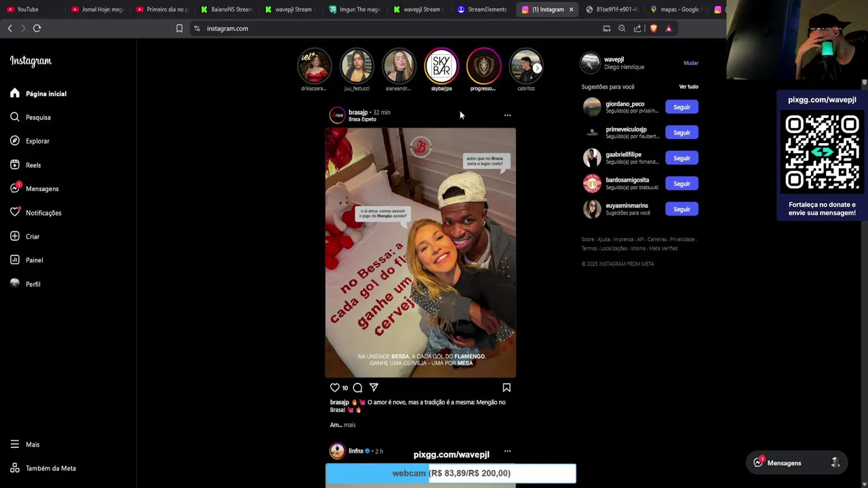Advance stories with the next arrow
Image resolution: width=868 pixels, height=488 pixels.
click(x=537, y=68)
